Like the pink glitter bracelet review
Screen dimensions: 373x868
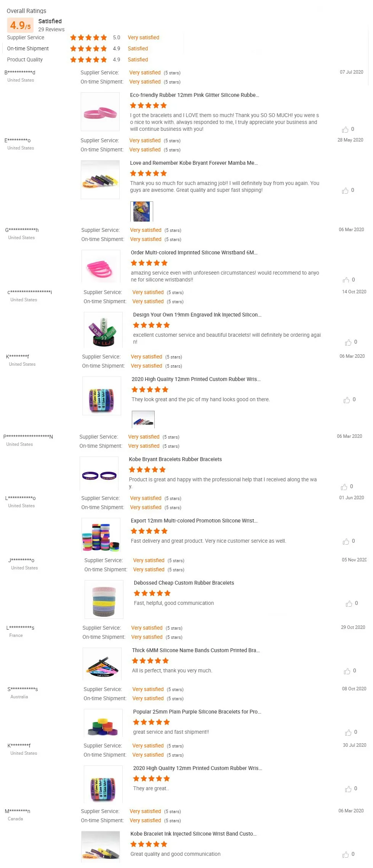point(345,130)
